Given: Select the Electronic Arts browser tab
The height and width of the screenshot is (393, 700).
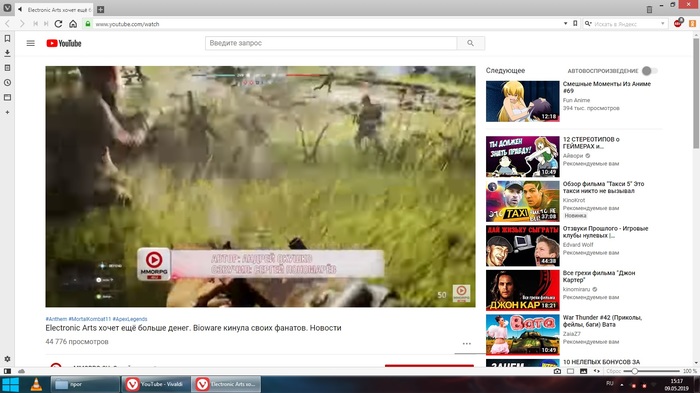Looking at the screenshot, I should 54,9.
